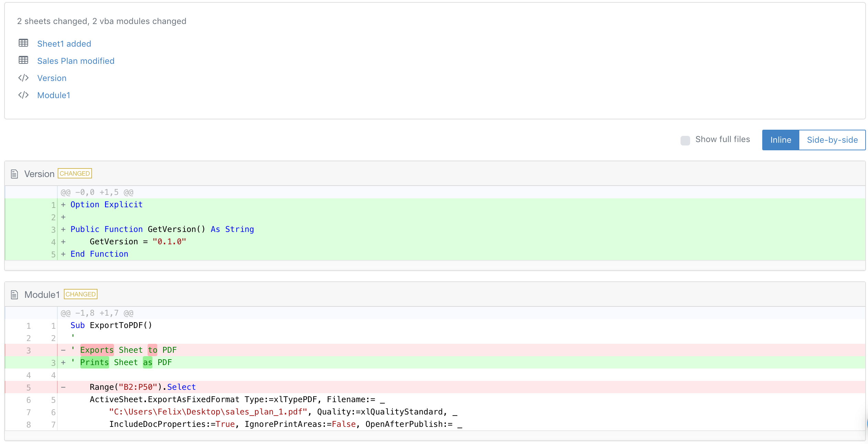Click the file icon in Module1 diff header
The width and height of the screenshot is (868, 444).
[14, 295]
